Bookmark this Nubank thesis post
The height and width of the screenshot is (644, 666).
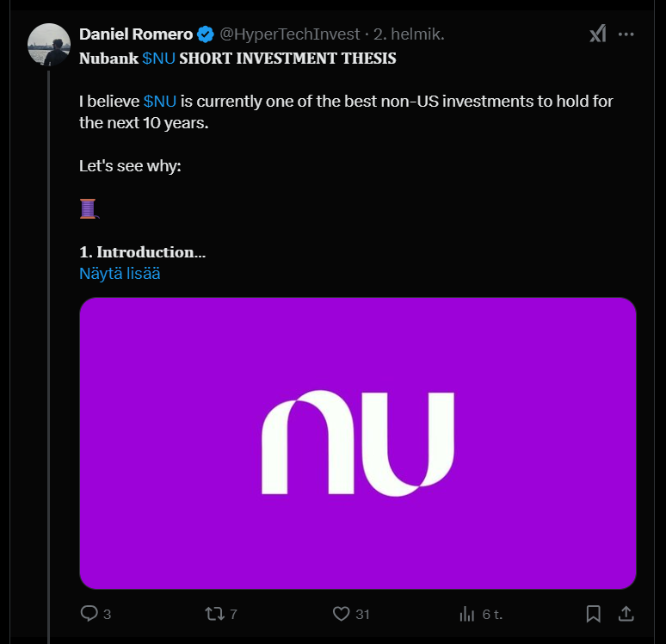coord(594,613)
